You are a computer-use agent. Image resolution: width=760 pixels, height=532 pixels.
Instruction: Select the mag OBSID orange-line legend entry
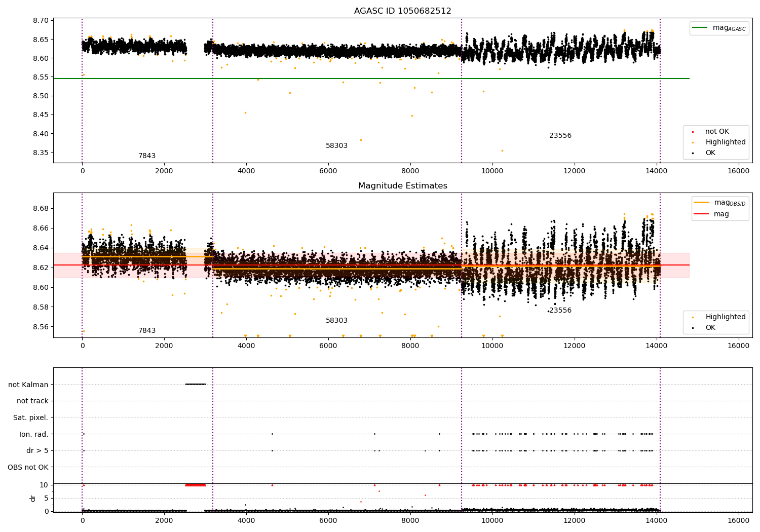(x=719, y=203)
